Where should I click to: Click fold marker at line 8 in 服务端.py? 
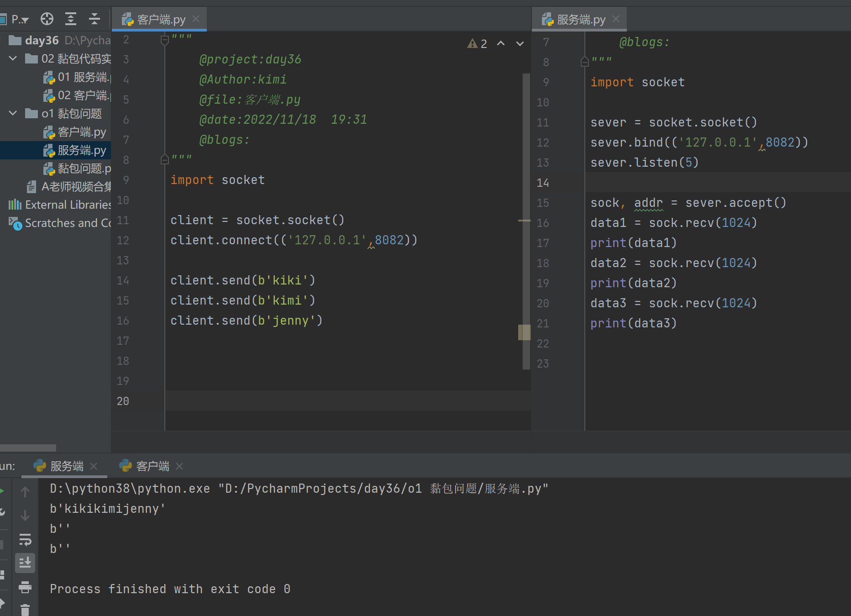click(x=584, y=62)
